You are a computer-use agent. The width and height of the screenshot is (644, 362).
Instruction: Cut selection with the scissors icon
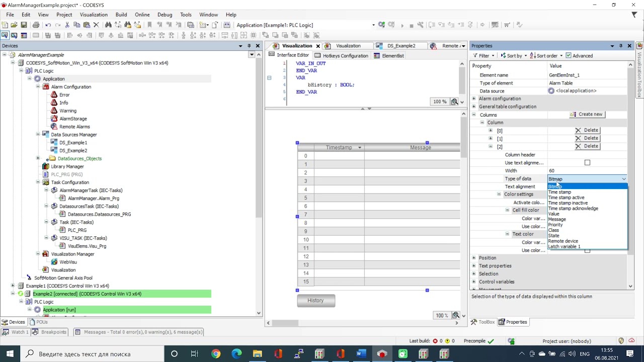coord(67,25)
